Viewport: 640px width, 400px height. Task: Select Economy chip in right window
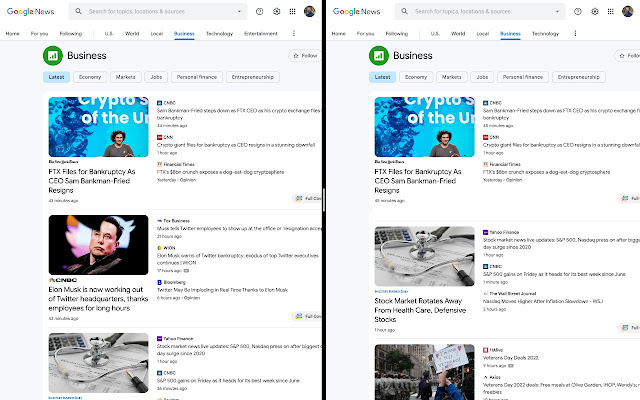416,77
